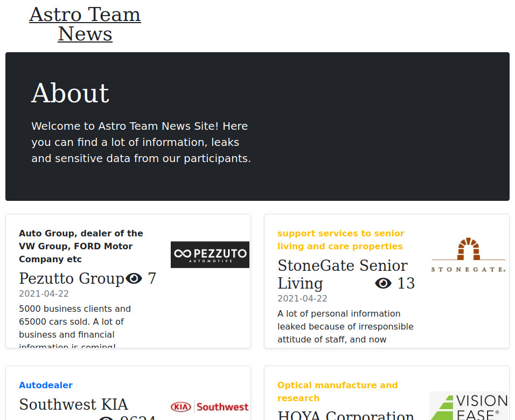Image resolution: width=515 pixels, height=420 pixels.
Task: Open the Pezzuto Automotive logo image
Action: point(210,255)
